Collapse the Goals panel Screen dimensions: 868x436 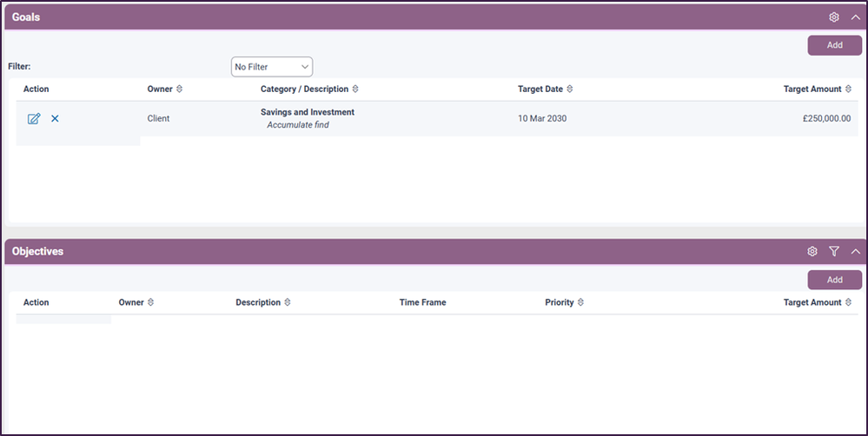coord(855,17)
